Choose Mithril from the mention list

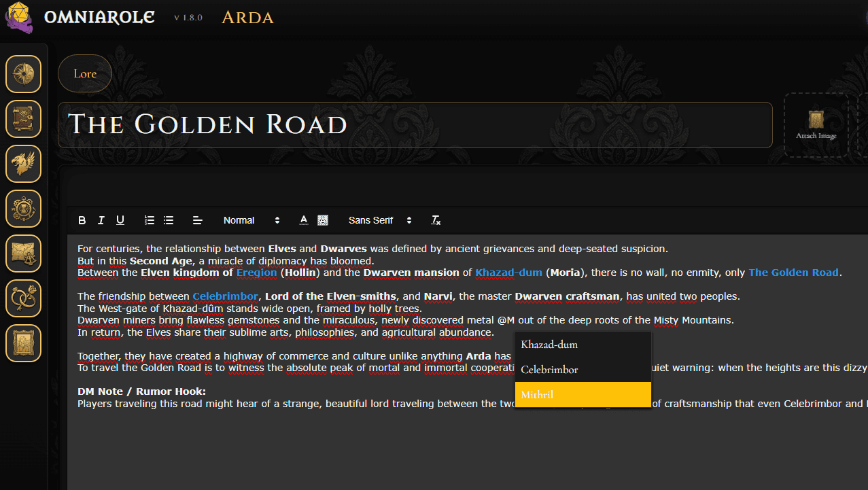[583, 395]
